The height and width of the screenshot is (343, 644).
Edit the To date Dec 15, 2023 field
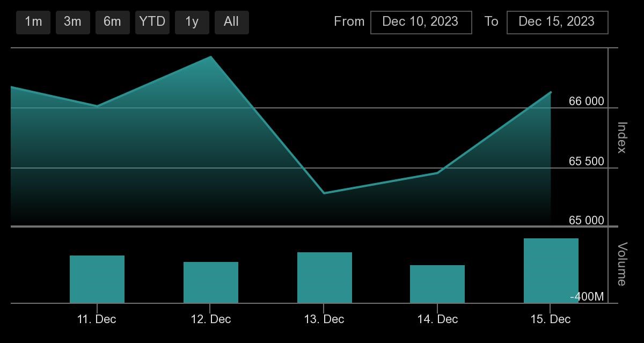click(x=557, y=22)
